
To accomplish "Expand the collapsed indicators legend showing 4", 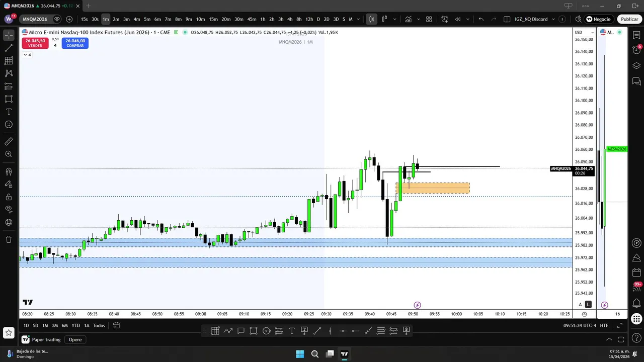I will coord(27,55).
